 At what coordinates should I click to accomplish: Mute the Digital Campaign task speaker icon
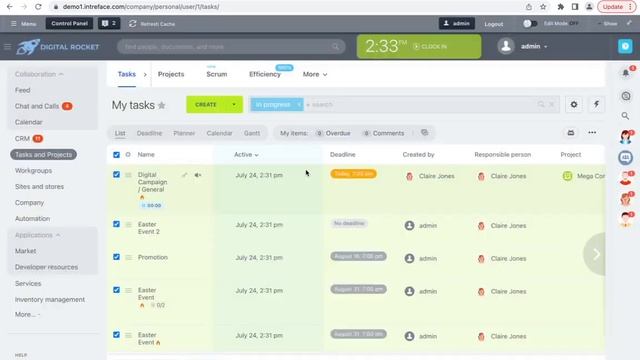198,175
